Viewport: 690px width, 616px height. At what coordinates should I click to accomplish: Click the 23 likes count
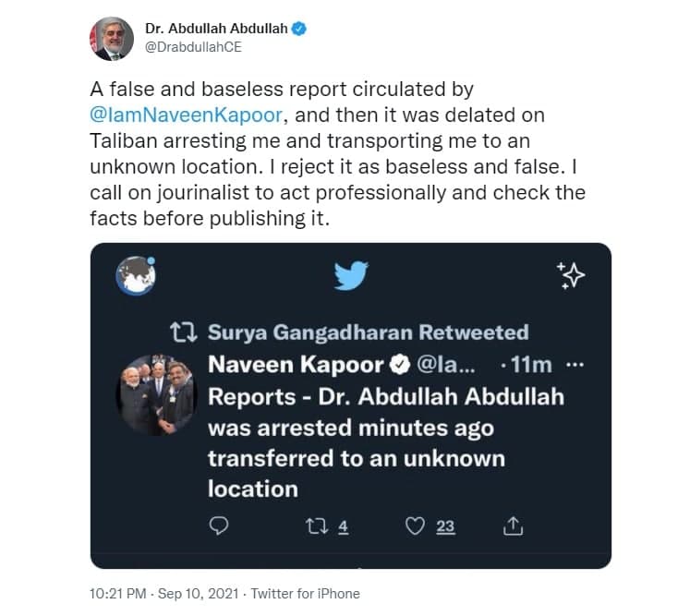click(445, 526)
